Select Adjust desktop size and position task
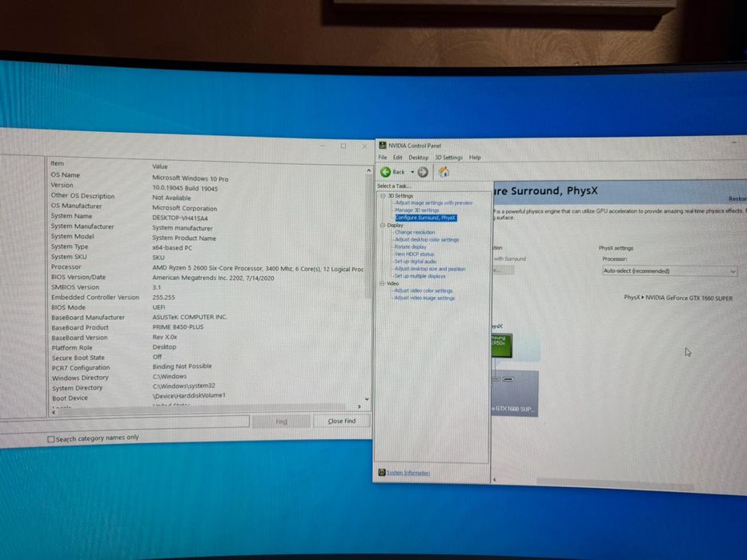 point(430,269)
